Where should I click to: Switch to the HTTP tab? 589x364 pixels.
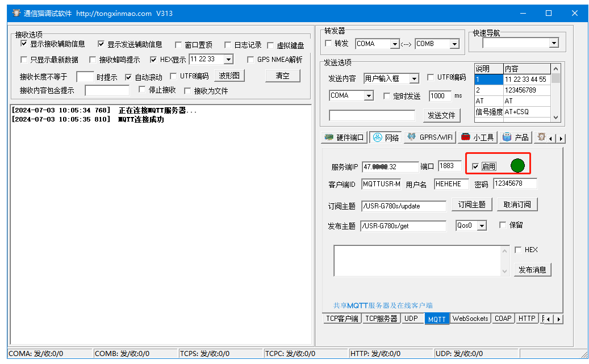(x=527, y=319)
